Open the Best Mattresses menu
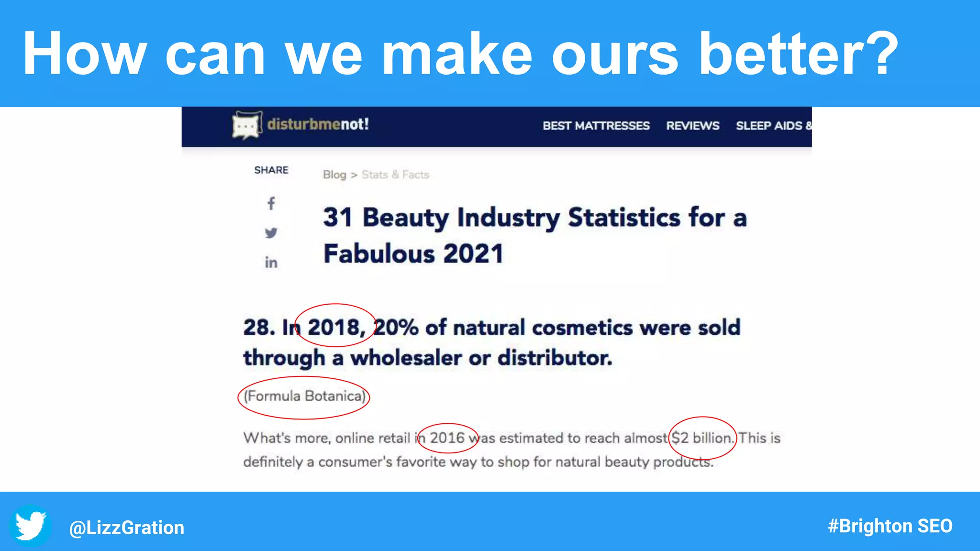This screenshot has height=551, width=980. pos(596,126)
